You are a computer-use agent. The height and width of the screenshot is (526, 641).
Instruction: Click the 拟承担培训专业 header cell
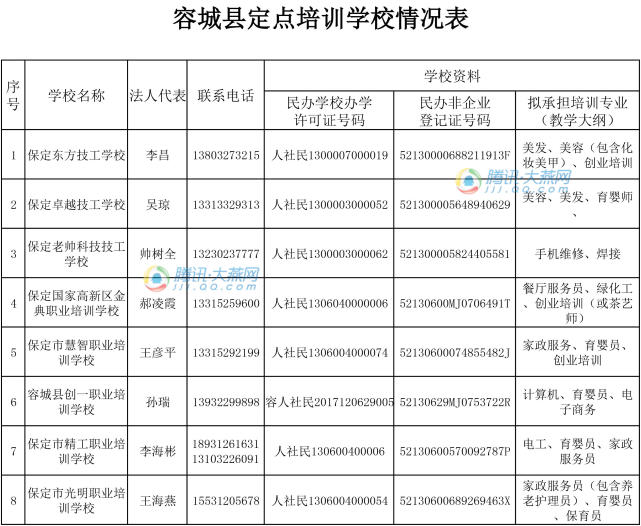pyautogui.click(x=577, y=111)
